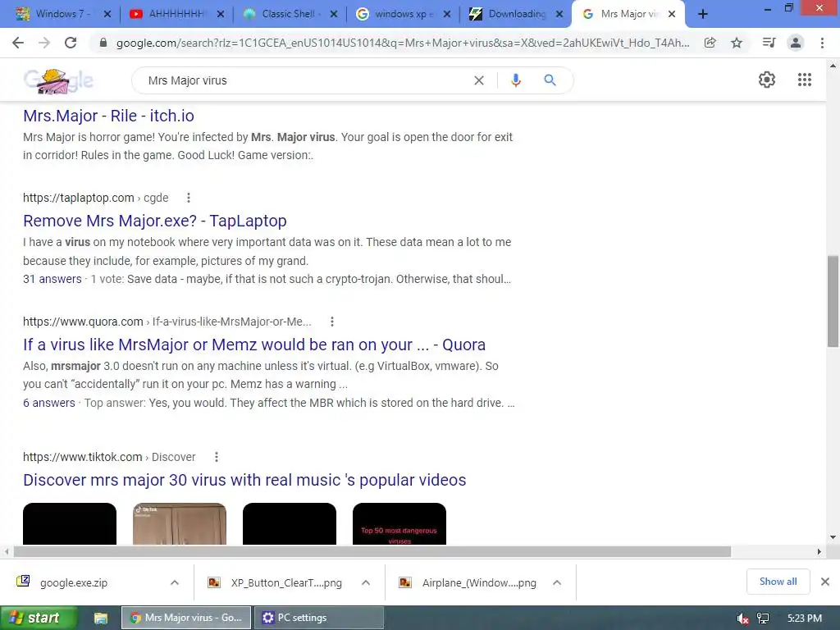Viewport: 840px width, 630px height.
Task: Open Airplane_(Window png download
Action: (479, 583)
